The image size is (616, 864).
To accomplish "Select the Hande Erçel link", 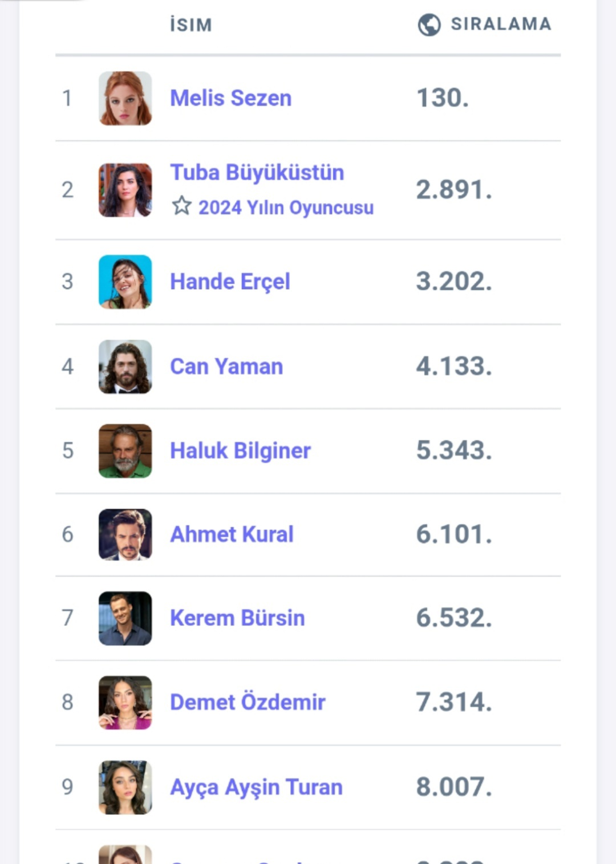I will click(x=230, y=282).
